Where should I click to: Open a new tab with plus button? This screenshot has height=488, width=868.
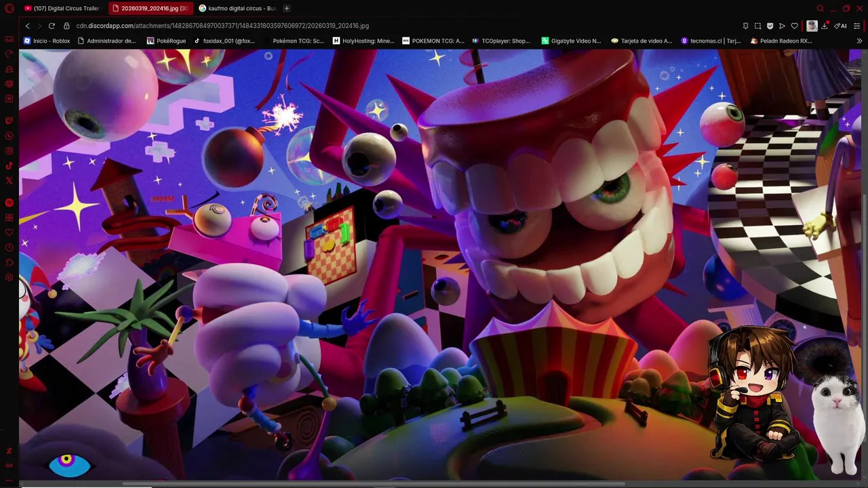pos(287,8)
